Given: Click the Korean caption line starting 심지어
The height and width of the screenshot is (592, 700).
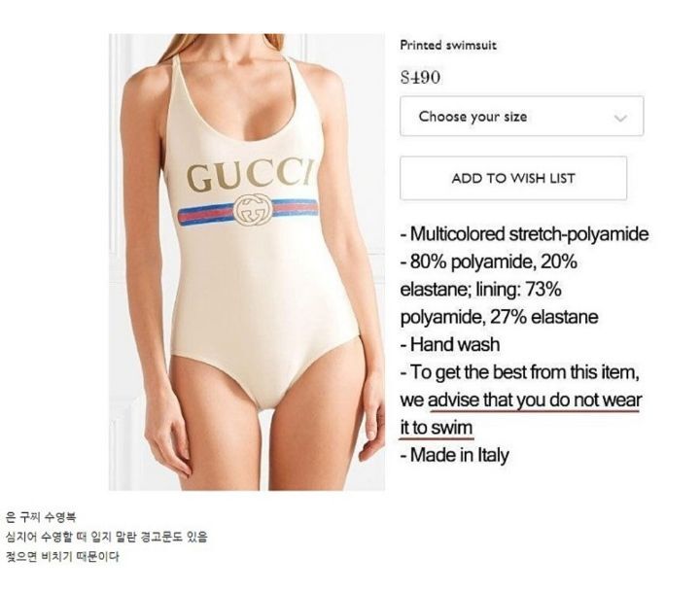Looking at the screenshot, I should pos(106,537).
